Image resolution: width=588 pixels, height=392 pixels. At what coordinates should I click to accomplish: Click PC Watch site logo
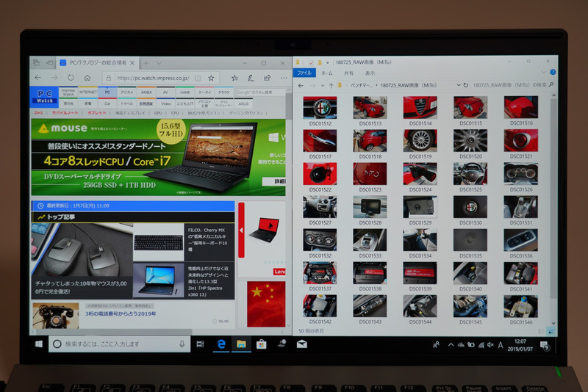coord(45,97)
